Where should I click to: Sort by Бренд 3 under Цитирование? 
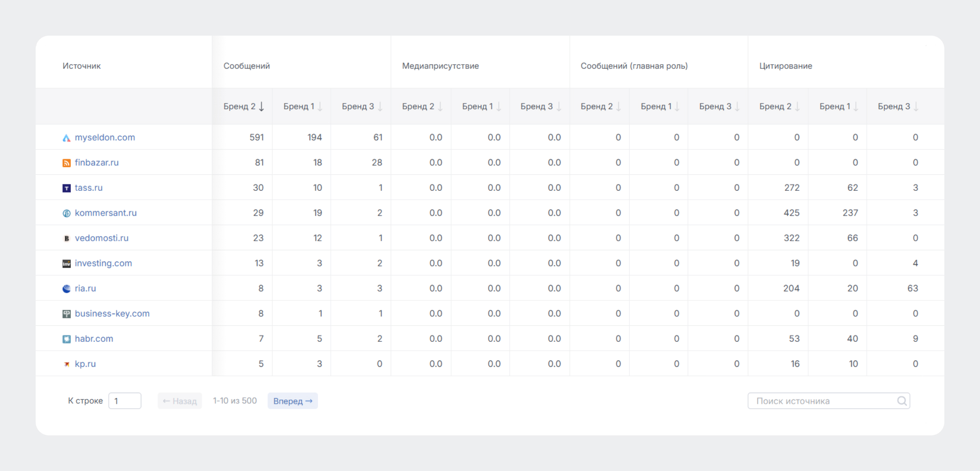[898, 106]
